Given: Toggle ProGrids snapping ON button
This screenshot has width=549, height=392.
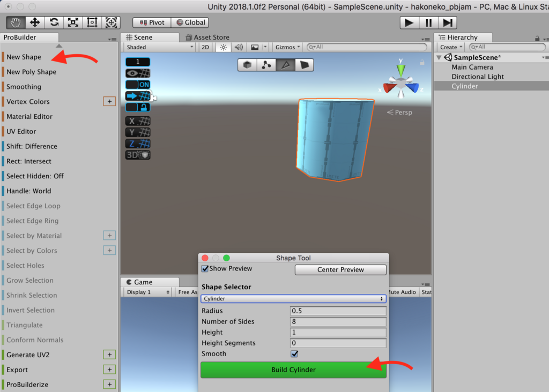Looking at the screenshot, I should (x=138, y=85).
